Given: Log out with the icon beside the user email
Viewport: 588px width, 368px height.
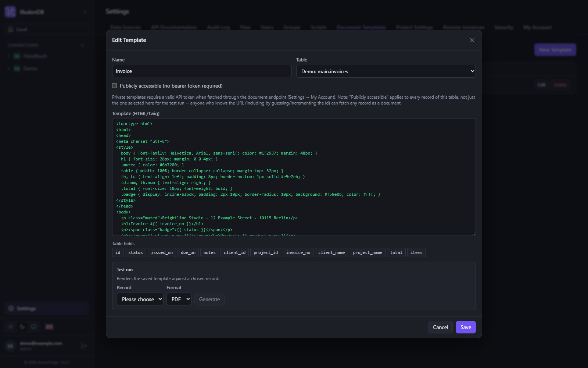Looking at the screenshot, I should click(84, 346).
